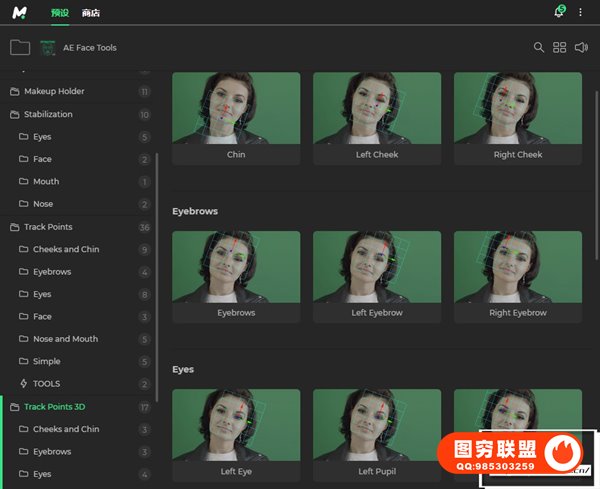
Task: Open the Nose and Mouth subfolder
Action: tap(65, 339)
